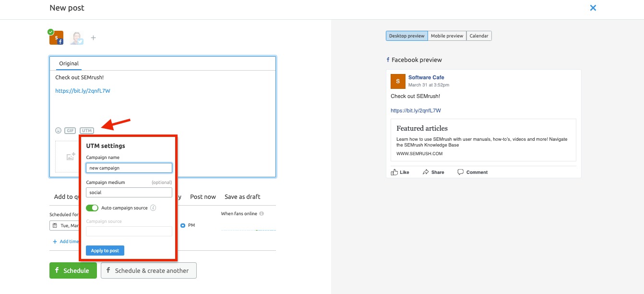Focus the Campaign medium field
This screenshot has width=644, height=294.
tap(129, 192)
